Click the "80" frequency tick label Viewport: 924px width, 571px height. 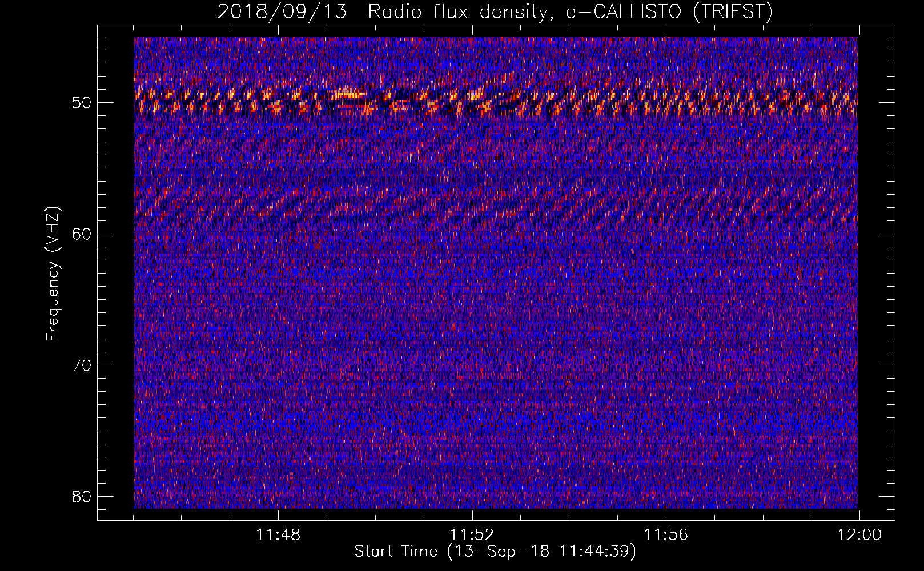click(x=82, y=497)
